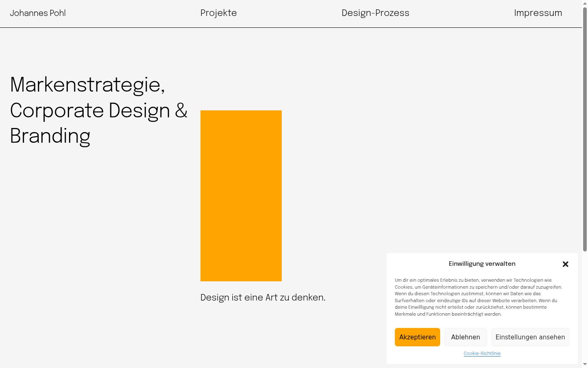
Task: Open Einstellungen ansehen cookie settings
Action: 530,337
